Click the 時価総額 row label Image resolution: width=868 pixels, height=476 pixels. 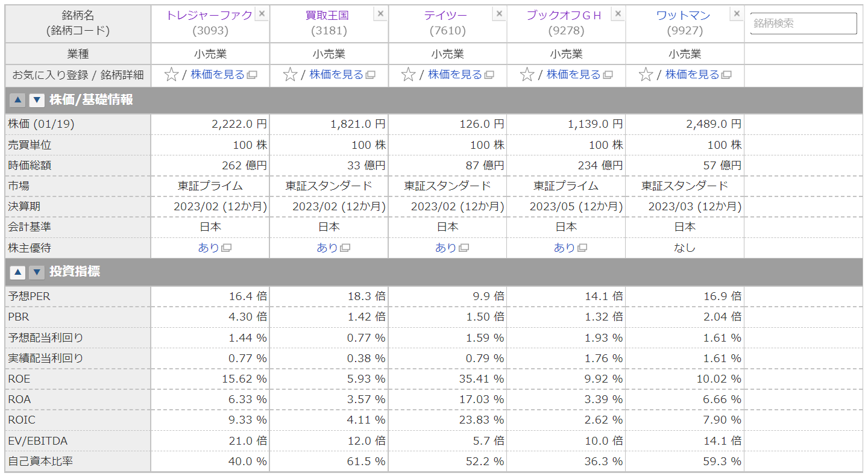pyautogui.click(x=30, y=165)
